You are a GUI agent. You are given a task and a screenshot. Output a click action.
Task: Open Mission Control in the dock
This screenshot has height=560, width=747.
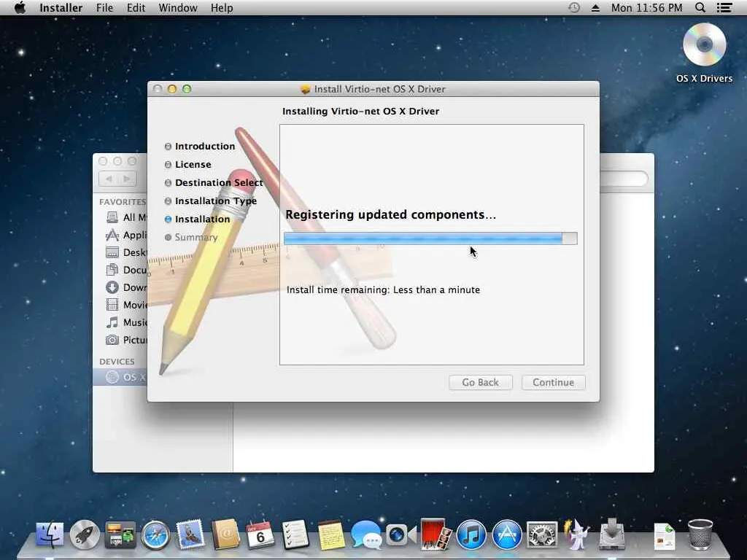click(x=120, y=534)
